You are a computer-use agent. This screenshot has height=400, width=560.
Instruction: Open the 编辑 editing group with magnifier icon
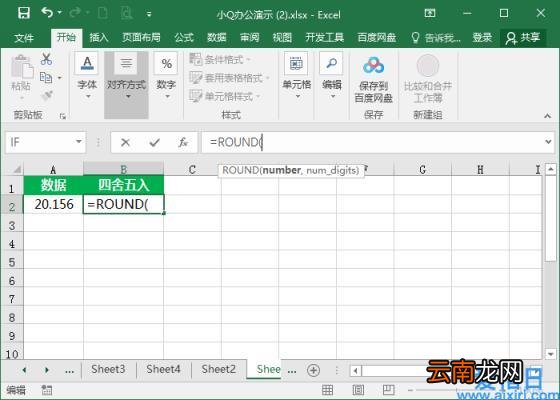331,76
